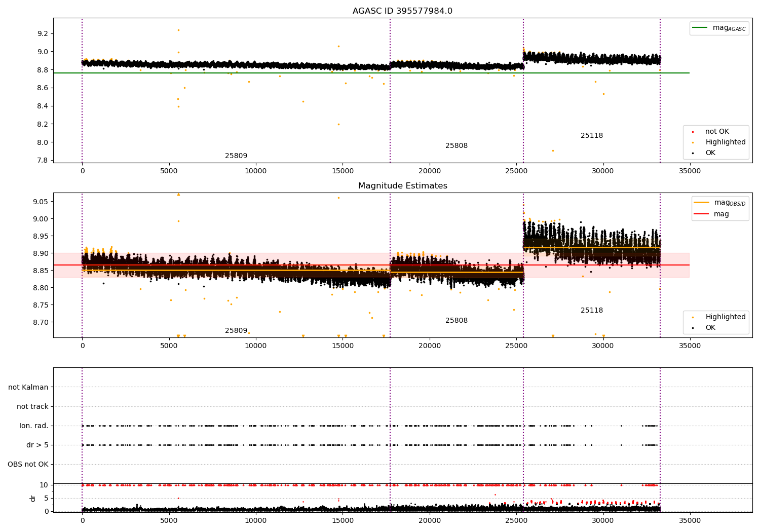Click the mag AGASC legend entry
This screenshot has width=760, height=532.
tap(719, 28)
